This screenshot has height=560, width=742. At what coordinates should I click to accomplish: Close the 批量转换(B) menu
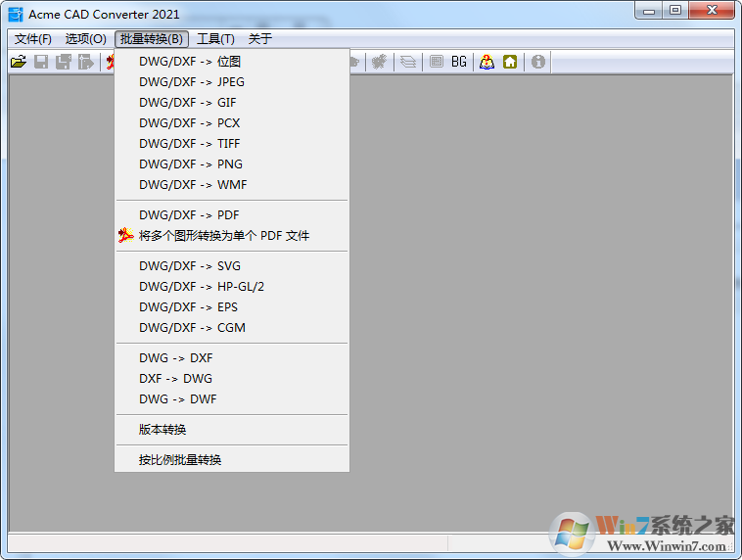(x=152, y=39)
